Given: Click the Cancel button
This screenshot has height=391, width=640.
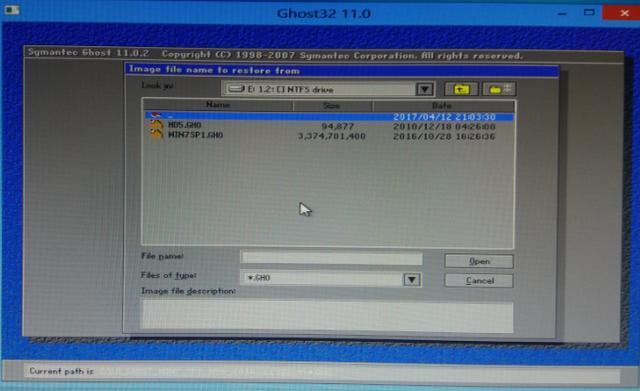Looking at the screenshot, I should 479,280.
